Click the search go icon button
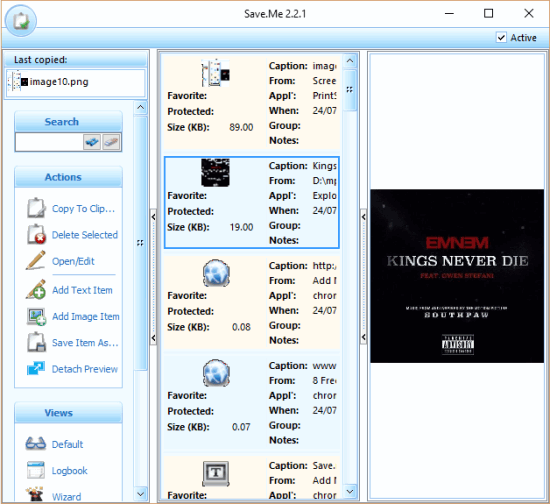This screenshot has width=550, height=504. click(92, 142)
